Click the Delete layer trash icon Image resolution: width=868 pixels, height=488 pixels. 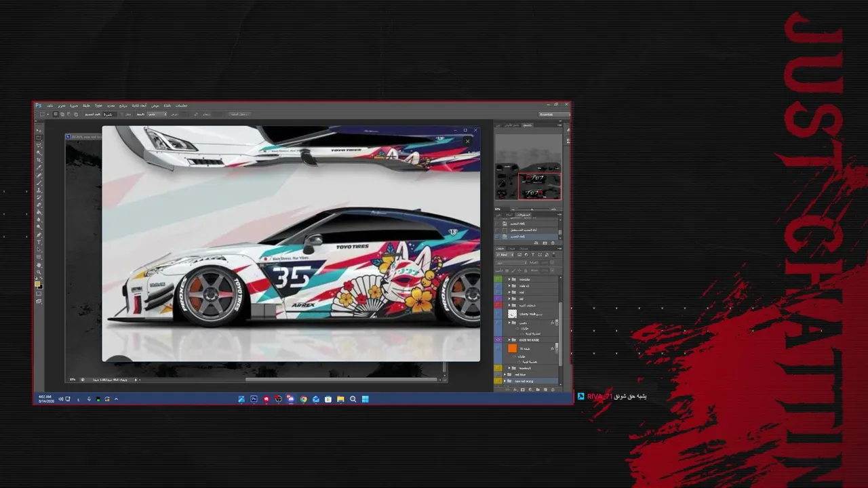(x=554, y=390)
